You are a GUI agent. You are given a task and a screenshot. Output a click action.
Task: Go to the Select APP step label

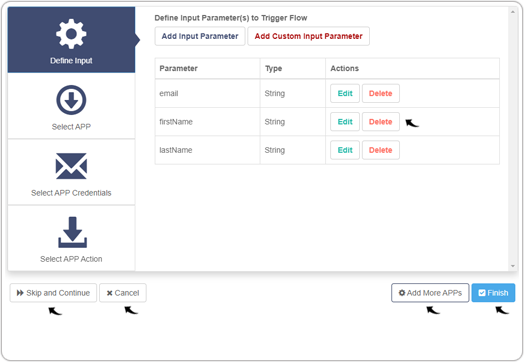71,127
